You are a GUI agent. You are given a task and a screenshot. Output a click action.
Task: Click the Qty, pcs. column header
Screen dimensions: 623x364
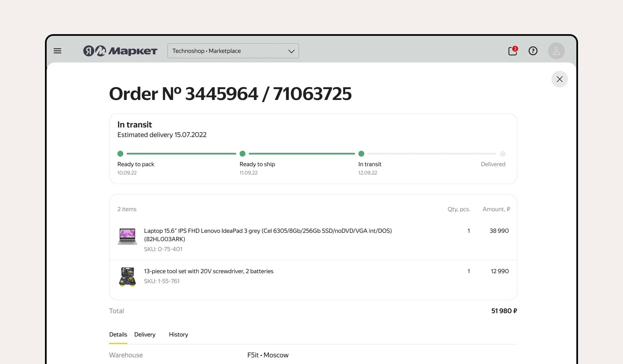point(459,209)
